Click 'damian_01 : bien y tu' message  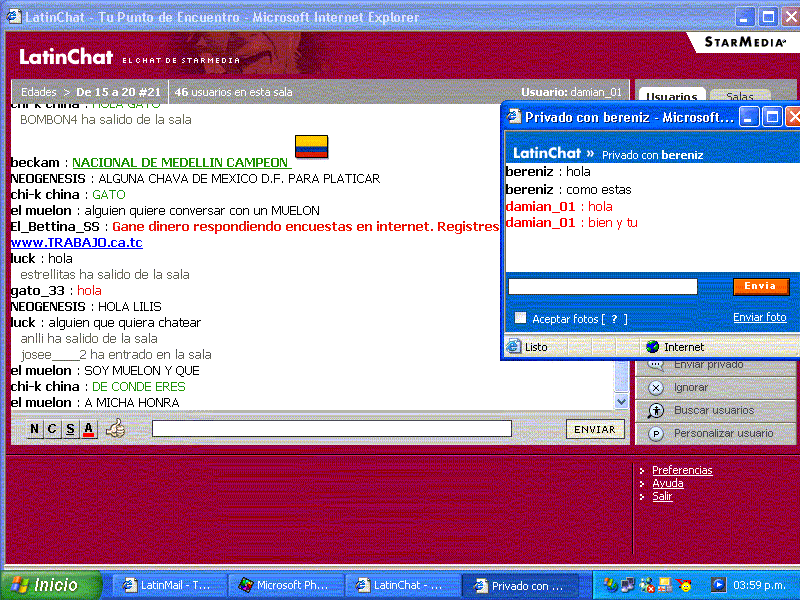571,223
